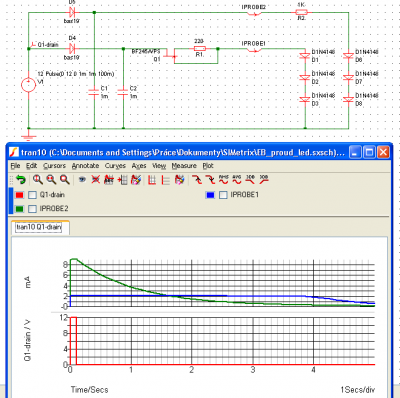Image resolution: width=400 pixels, height=398 pixels.
Task: Click the red X delete curve icon
Action: [x=95, y=180]
